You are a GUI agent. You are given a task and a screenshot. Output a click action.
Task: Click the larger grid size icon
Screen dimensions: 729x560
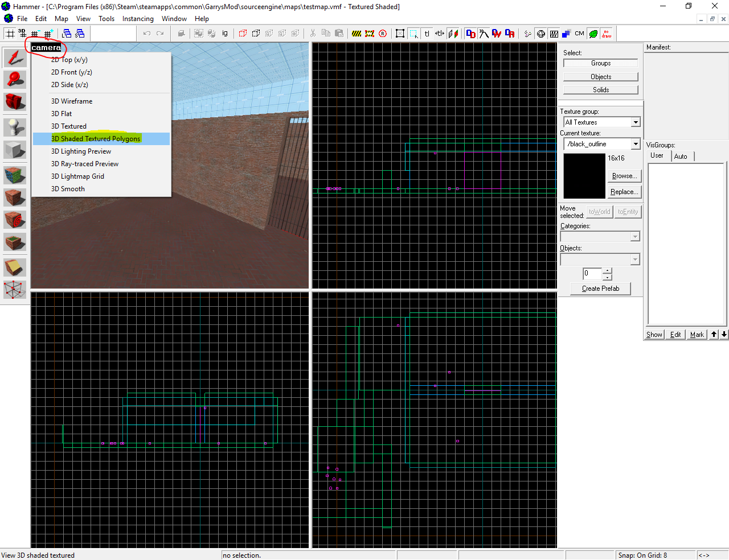48,34
